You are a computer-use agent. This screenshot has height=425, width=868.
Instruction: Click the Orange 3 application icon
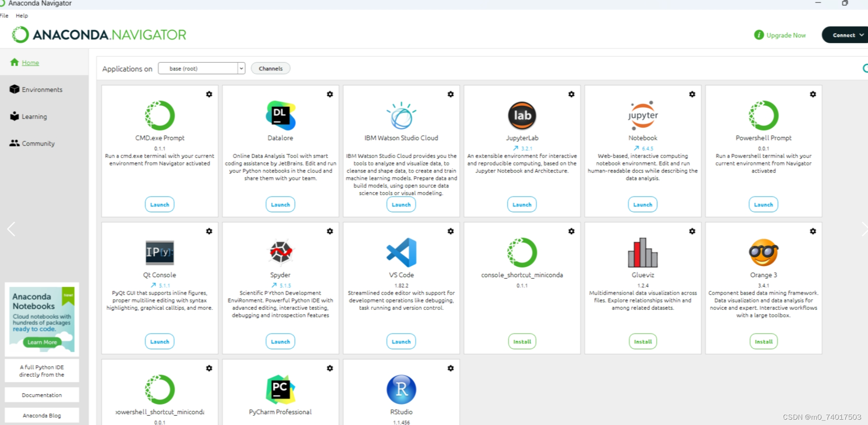click(763, 252)
